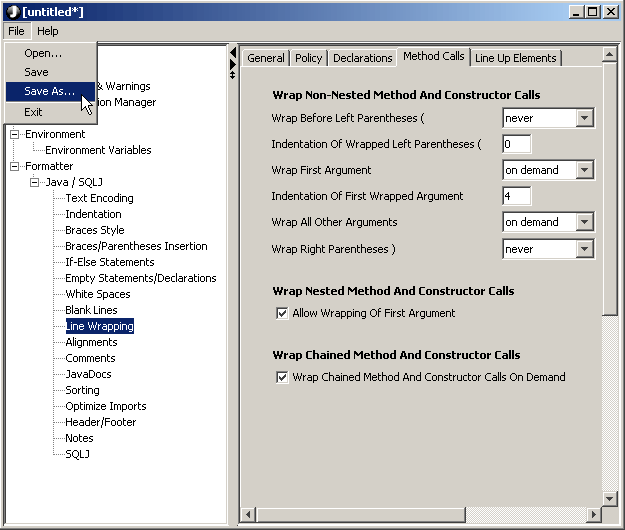The image size is (625, 530).
Task: Open the Wrap First Argument dropdown
Action: click(585, 170)
